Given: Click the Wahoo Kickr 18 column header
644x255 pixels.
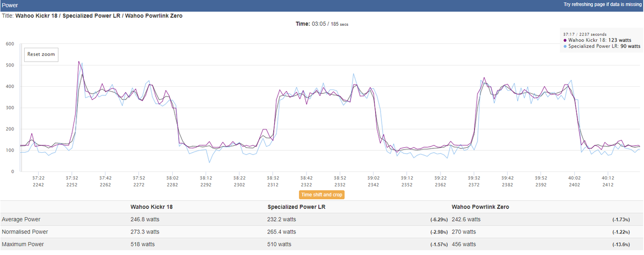Looking at the screenshot, I should pos(151,206).
